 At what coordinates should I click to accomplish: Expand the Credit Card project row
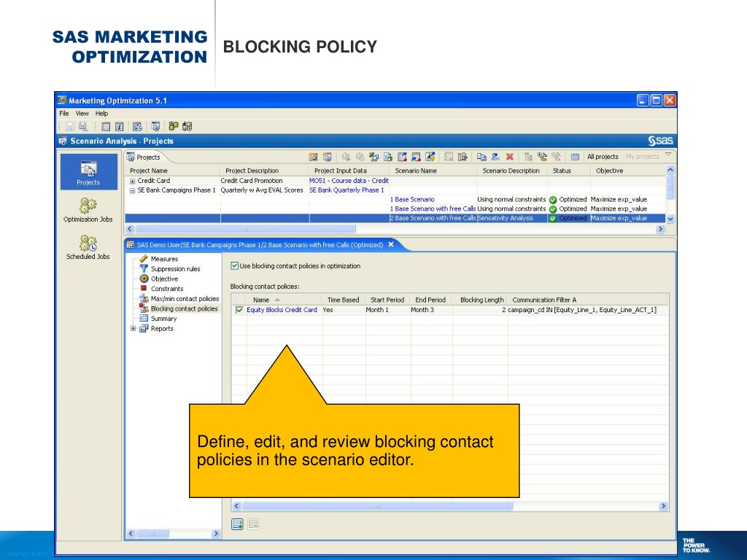[x=133, y=181]
